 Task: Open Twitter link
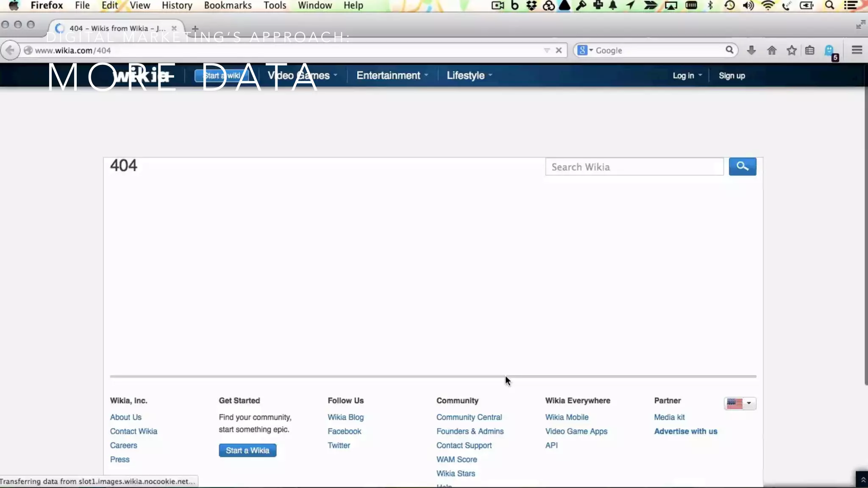(x=339, y=445)
